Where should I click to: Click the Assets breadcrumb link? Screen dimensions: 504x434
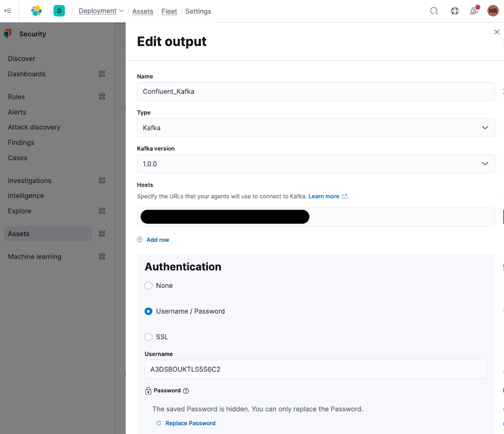143,11
